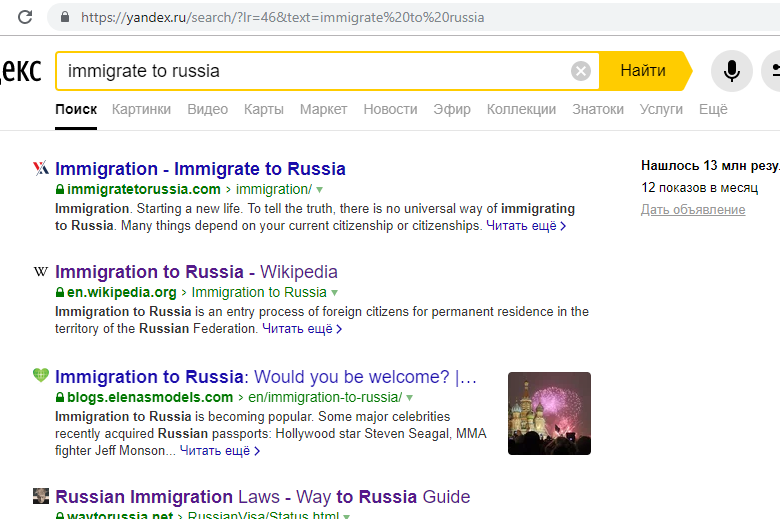Click the immigratetorussia.com favicon
This screenshot has height=519, width=780.
pos(41,168)
